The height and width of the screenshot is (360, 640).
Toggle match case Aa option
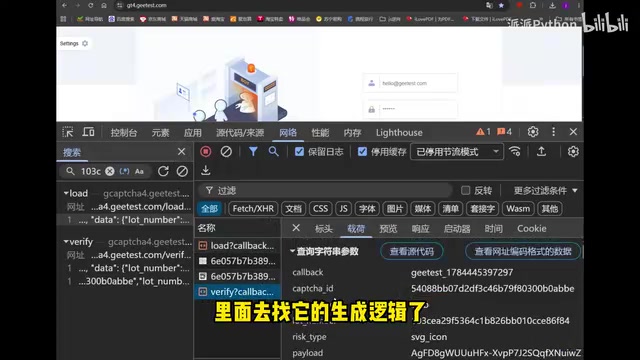pyautogui.click(x=139, y=171)
